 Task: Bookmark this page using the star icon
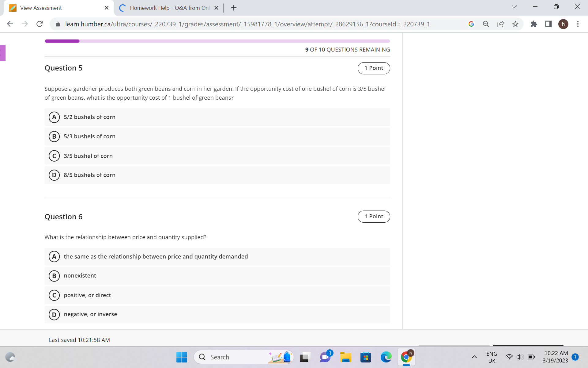(515, 24)
